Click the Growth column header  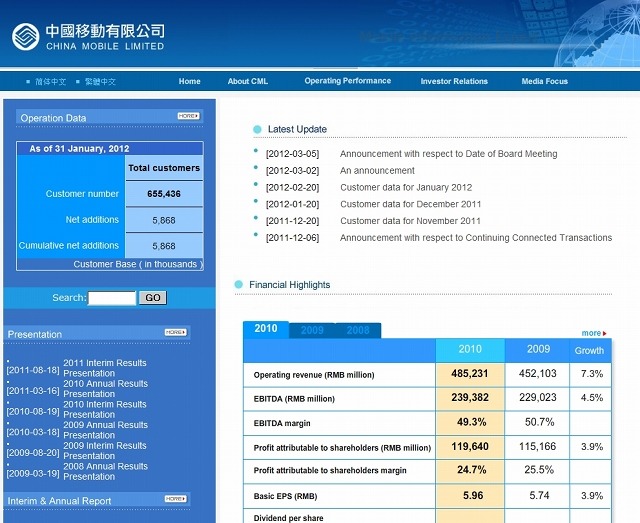589,351
